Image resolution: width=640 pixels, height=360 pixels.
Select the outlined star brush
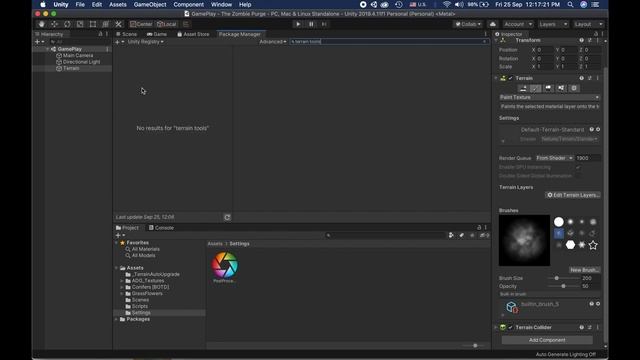(x=593, y=245)
